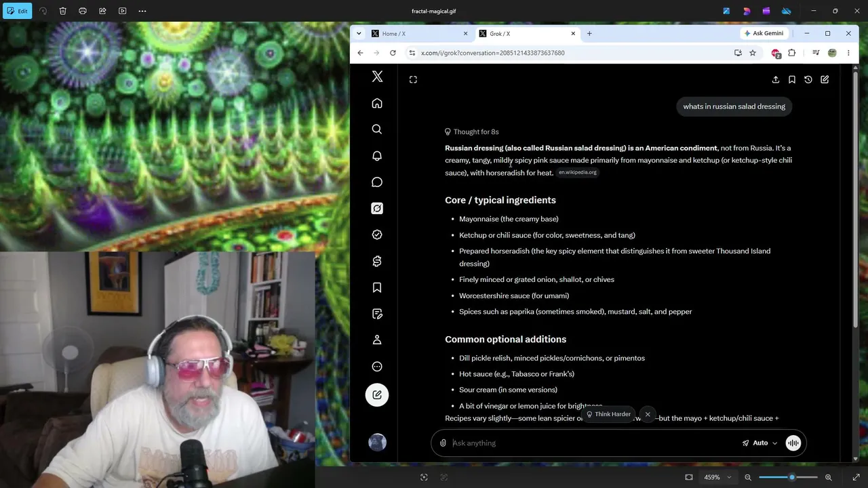This screenshot has height=488, width=868.
Task: Rotate the image in Photos toolbar
Action: (43, 11)
